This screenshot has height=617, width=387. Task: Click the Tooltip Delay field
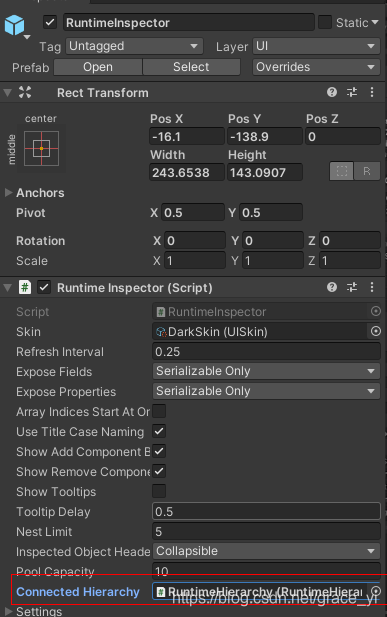[x=266, y=511]
